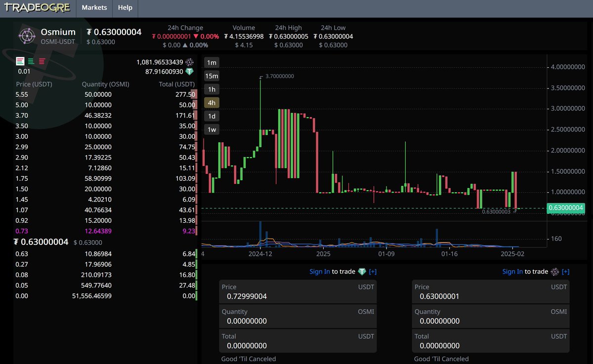Select the 1.07 sell order row
Screen dimensions: 593x364
pyautogui.click(x=106, y=209)
